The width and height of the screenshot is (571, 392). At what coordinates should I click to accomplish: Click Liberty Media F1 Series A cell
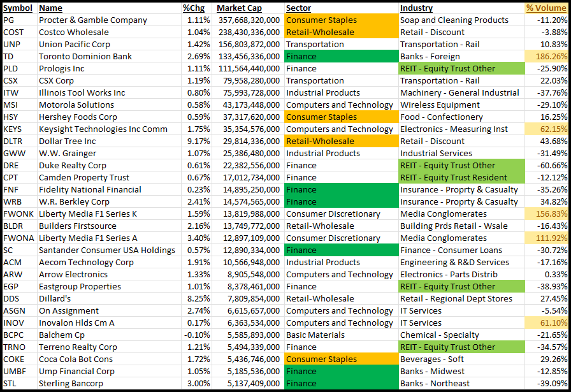[109, 238]
